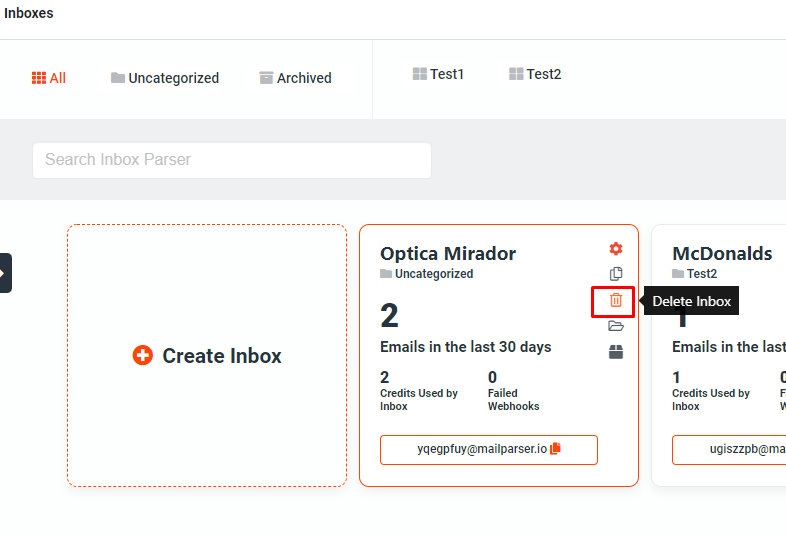Duplicate the Optica Mirador inbox via copy icon
Image resolution: width=786 pixels, height=536 pixels.
pos(616,274)
